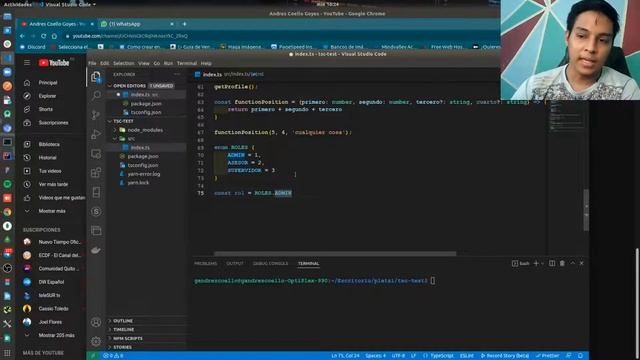Open the Remote Explorer view
This screenshot has width=640, height=360.
(96, 153)
